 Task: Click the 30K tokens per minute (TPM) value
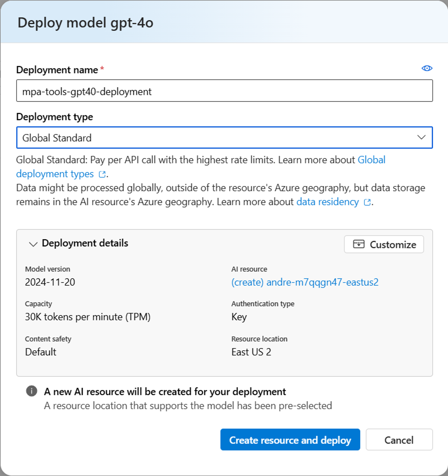pos(88,317)
